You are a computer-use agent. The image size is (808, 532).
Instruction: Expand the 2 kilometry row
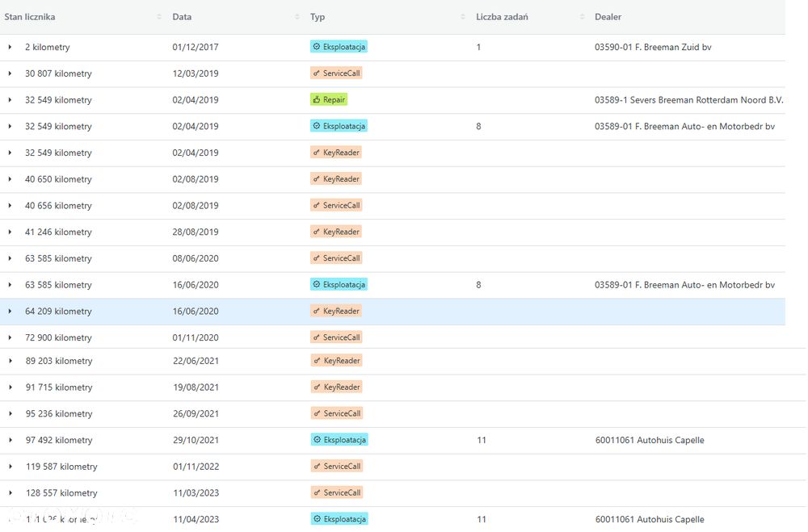coord(10,47)
